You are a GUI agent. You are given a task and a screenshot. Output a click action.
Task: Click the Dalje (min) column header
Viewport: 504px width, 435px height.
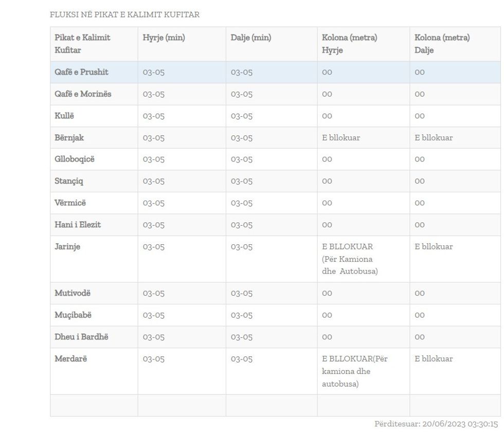pos(250,38)
